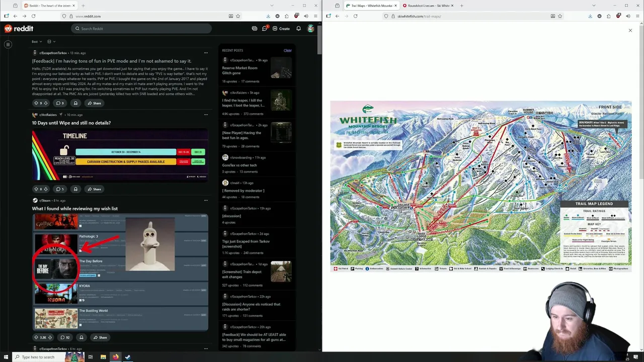The height and width of the screenshot is (362, 644).
Task: Open a new tab in Reddit window
Action: click(84, 6)
